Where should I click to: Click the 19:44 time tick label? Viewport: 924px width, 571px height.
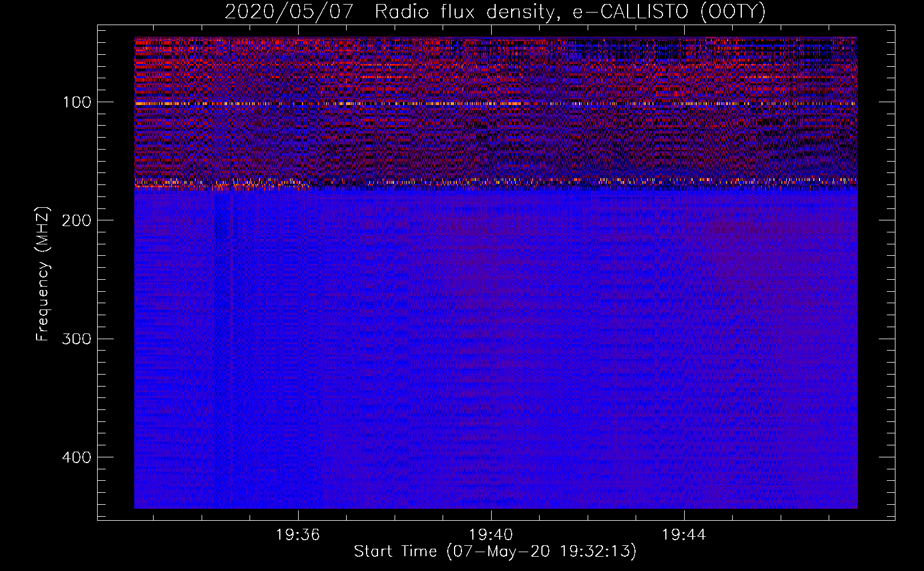tap(684, 535)
